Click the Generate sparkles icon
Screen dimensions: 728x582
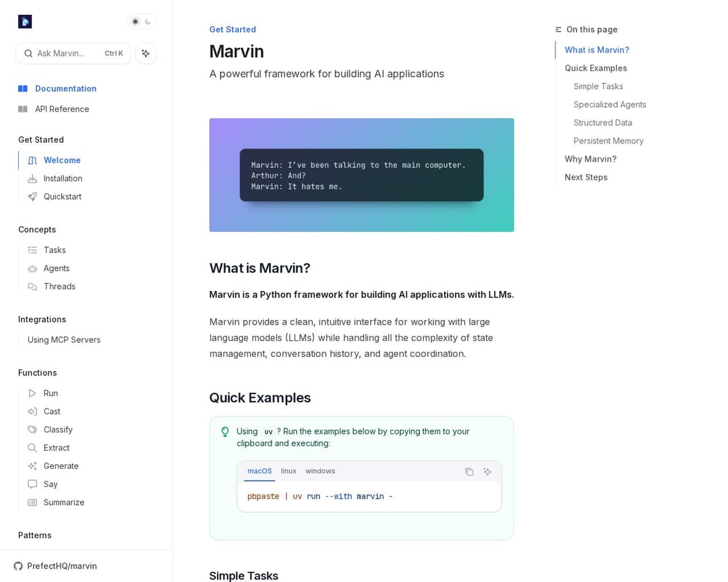32,465
